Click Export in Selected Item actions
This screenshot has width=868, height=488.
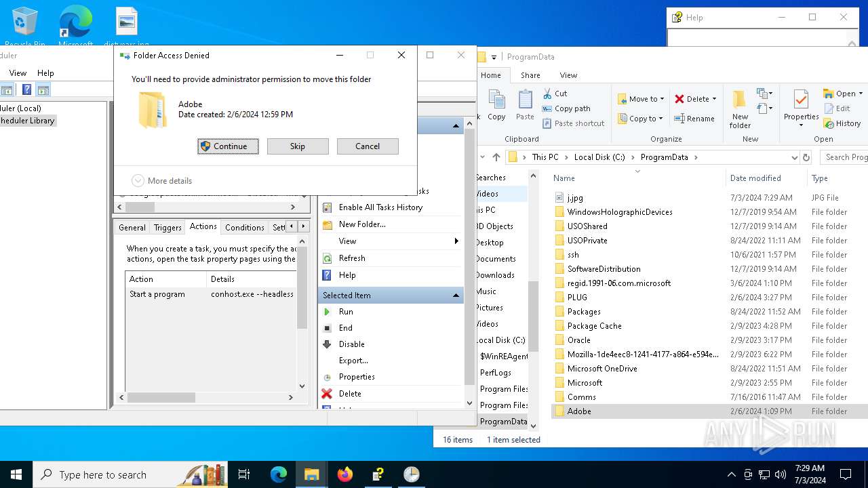[x=353, y=361]
